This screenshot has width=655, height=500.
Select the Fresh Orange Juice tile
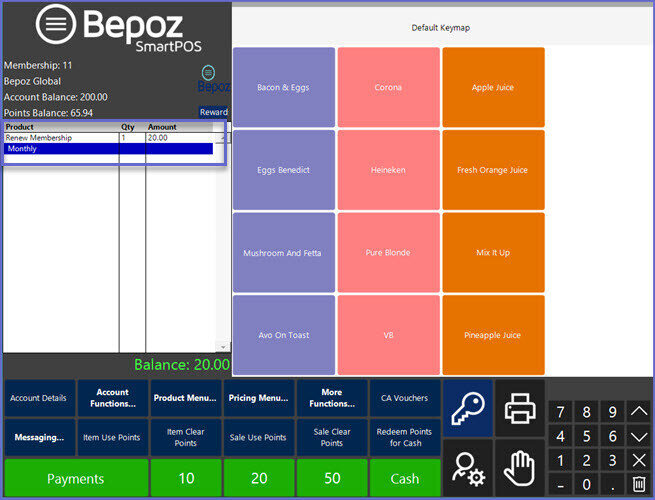point(493,170)
